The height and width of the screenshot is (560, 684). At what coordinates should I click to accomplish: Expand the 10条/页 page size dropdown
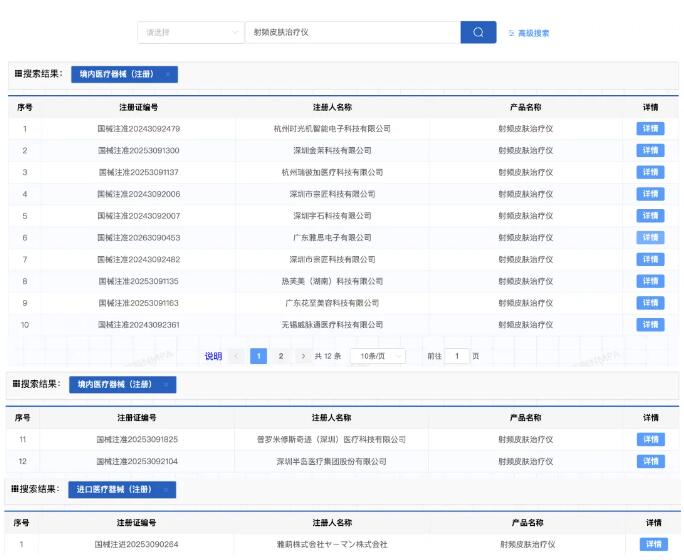click(378, 356)
